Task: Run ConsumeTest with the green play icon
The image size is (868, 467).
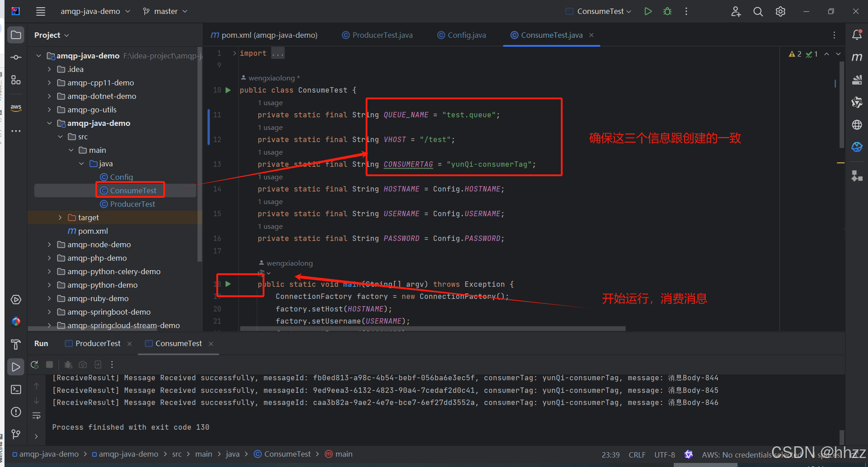Action: point(648,11)
